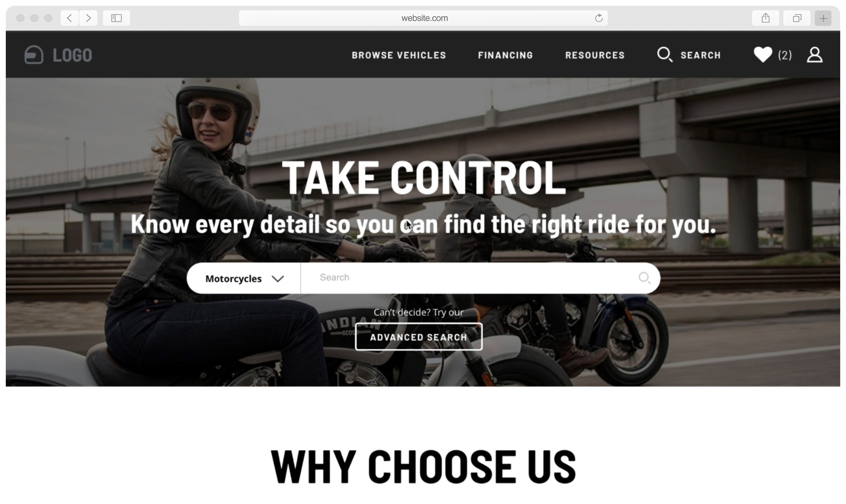The image size is (846, 504).
Task: Go forward with the browser forward arrow
Action: tap(88, 18)
